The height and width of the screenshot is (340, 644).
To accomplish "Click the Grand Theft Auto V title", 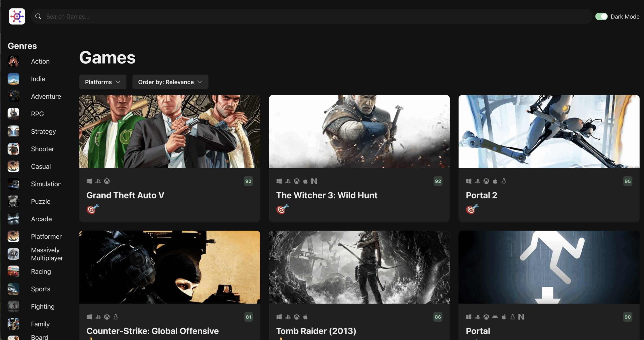I will click(125, 195).
